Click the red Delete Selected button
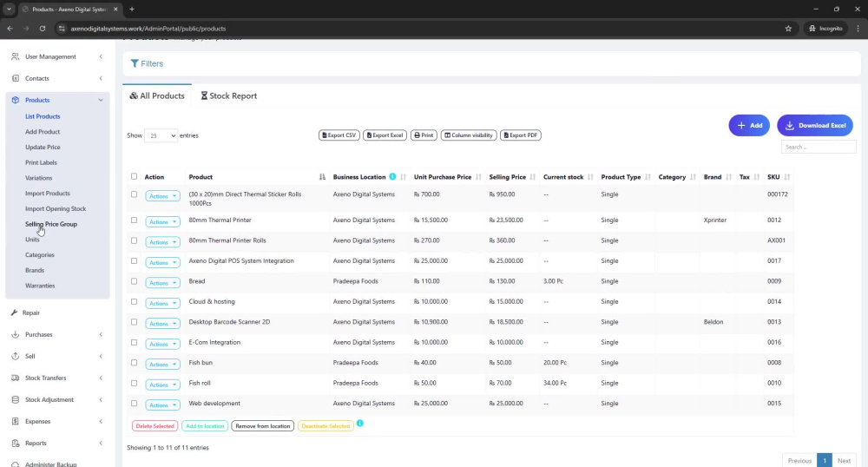 click(x=155, y=426)
